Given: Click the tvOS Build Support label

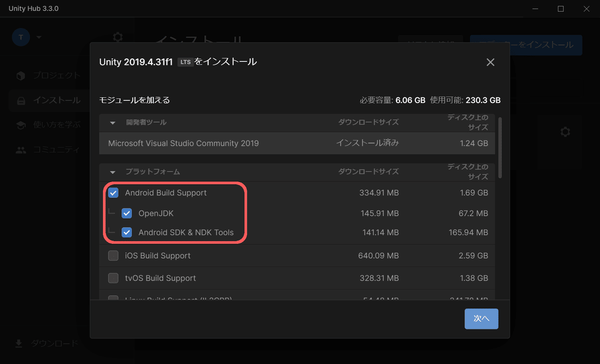Looking at the screenshot, I should [160, 278].
